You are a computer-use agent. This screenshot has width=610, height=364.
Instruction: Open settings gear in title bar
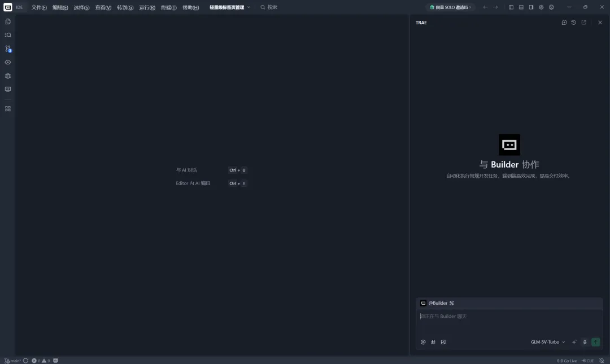[x=541, y=7]
